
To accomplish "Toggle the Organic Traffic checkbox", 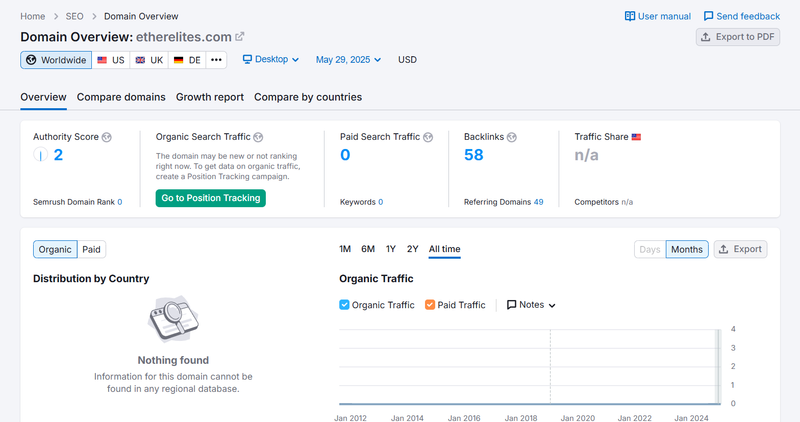I will [x=344, y=305].
